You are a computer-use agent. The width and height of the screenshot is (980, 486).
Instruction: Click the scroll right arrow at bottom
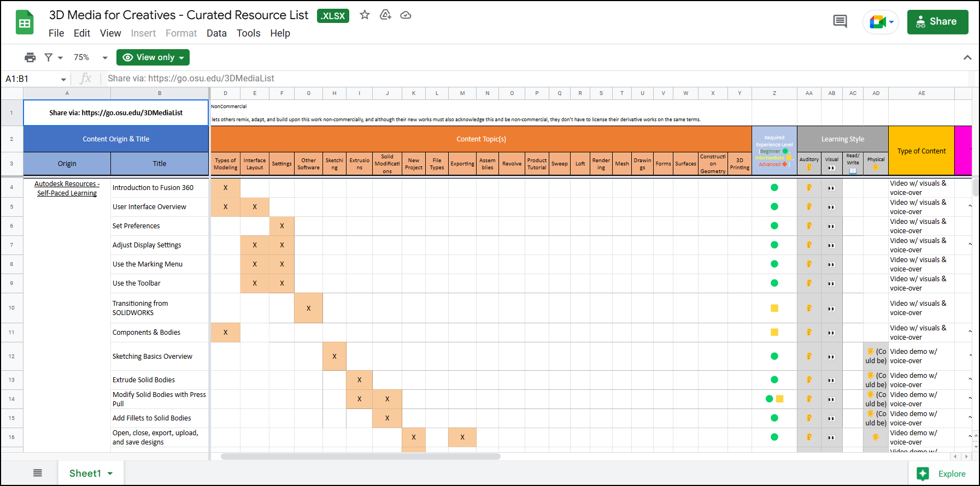966,457
